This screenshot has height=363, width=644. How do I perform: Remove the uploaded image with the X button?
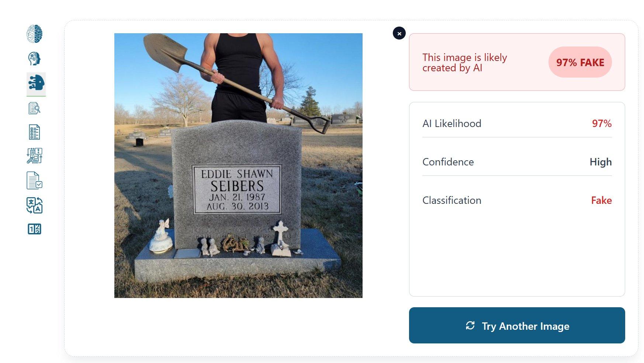point(399,33)
